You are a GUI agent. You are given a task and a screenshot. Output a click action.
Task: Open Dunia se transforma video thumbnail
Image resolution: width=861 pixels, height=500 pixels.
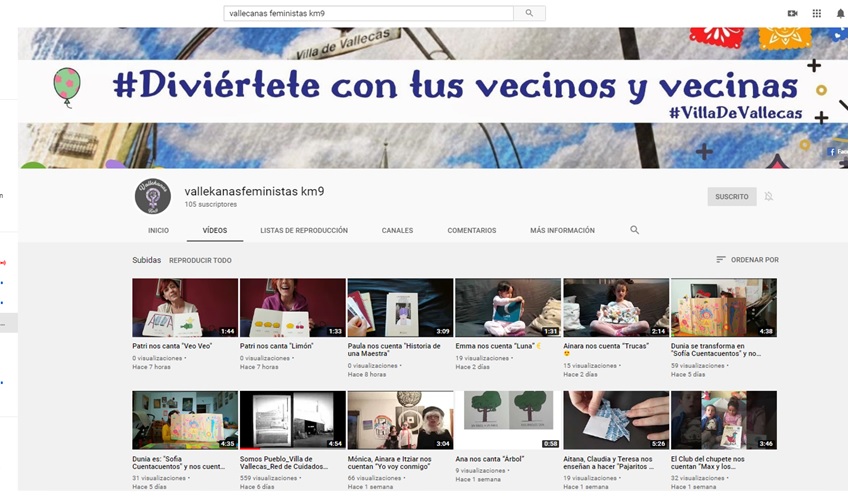tap(724, 307)
